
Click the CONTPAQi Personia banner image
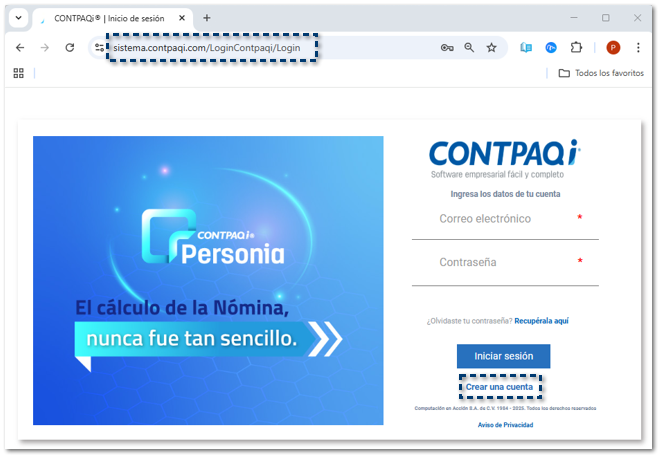click(208, 280)
